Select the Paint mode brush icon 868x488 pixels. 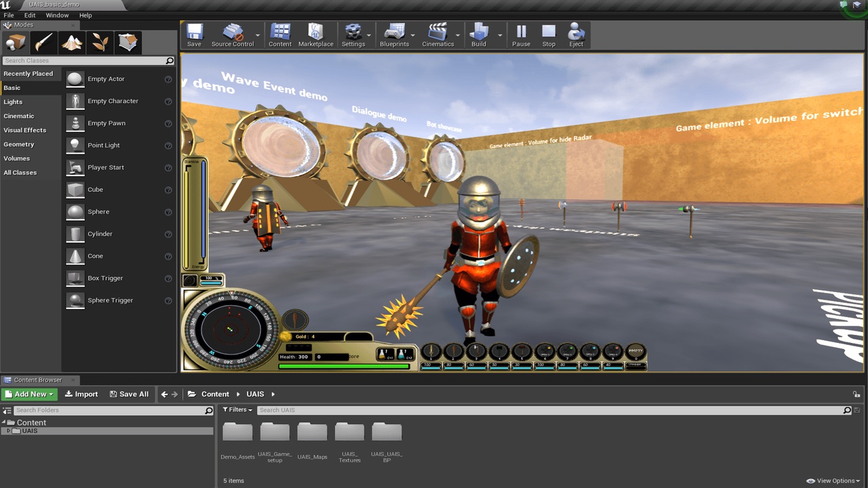tap(43, 43)
